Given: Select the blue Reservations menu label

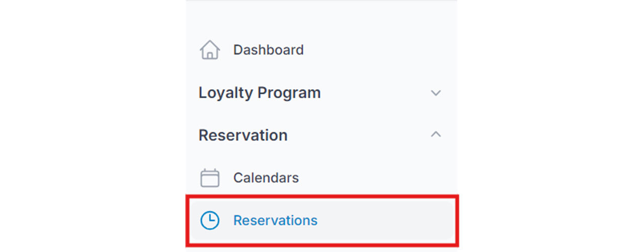Looking at the screenshot, I should pos(275,220).
